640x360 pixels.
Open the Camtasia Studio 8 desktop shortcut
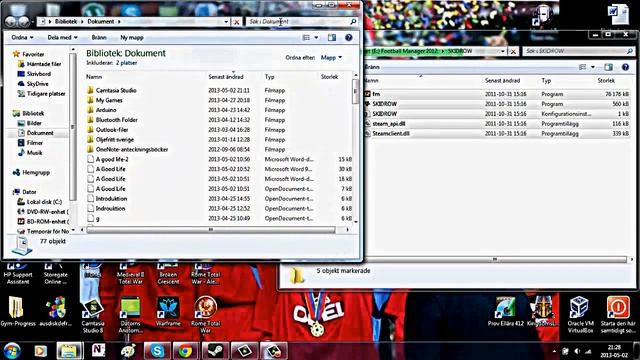click(x=93, y=315)
